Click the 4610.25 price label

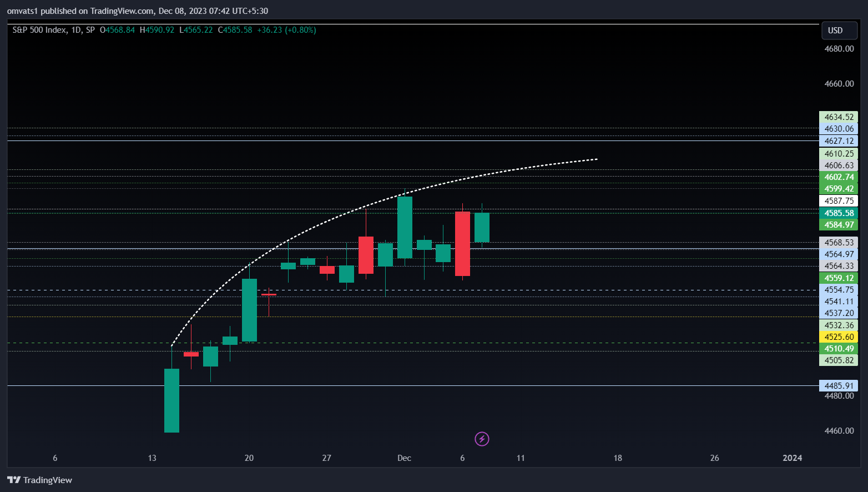click(839, 154)
